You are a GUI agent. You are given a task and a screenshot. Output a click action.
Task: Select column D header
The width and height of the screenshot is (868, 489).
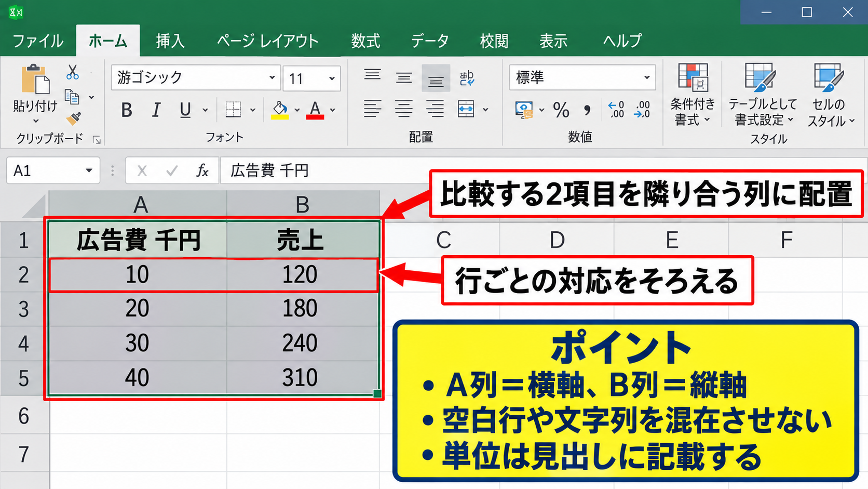557,240
